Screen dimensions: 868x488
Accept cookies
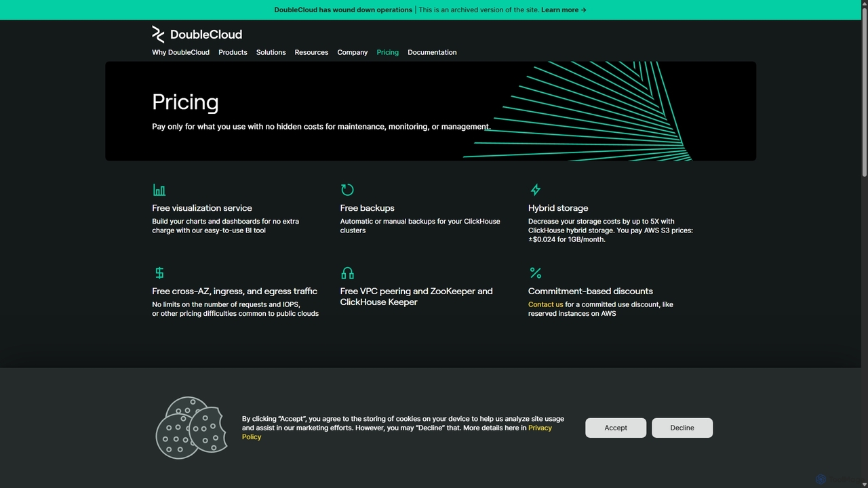[x=616, y=428]
